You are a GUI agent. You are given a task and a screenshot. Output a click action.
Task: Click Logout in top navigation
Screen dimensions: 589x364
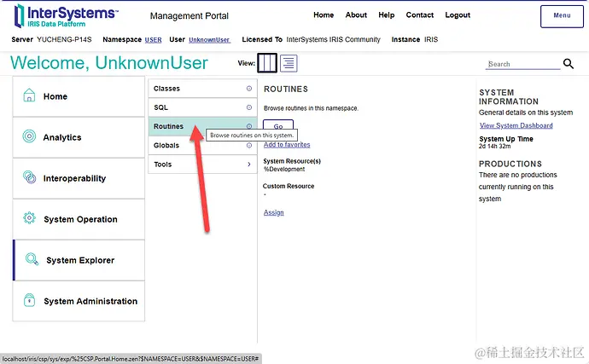click(x=458, y=15)
